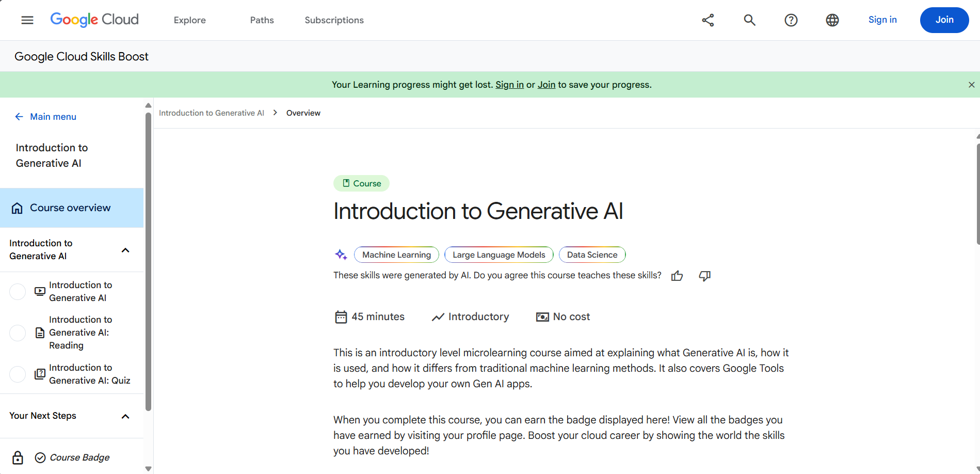Open Introduction to Generative AI: Quiz
This screenshot has height=474, width=980.
click(90, 374)
